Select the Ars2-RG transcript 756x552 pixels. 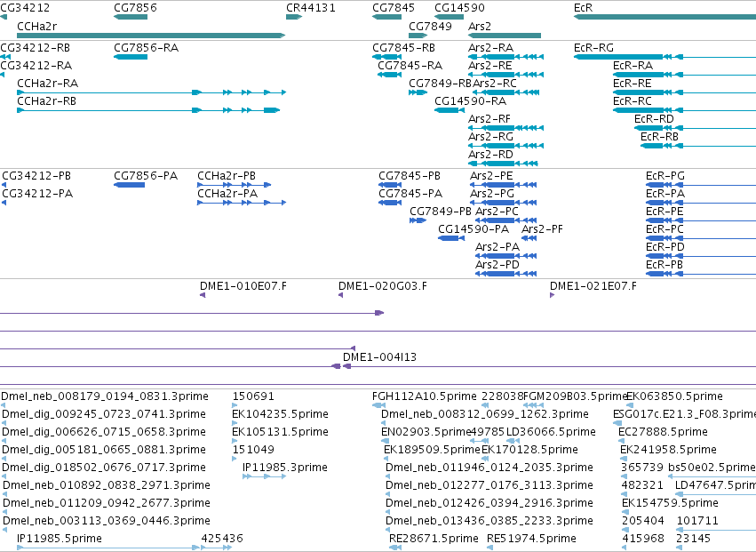(505, 146)
